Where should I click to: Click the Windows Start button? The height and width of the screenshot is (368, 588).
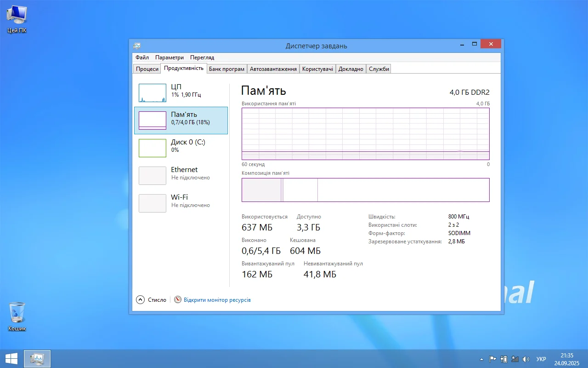(11, 359)
